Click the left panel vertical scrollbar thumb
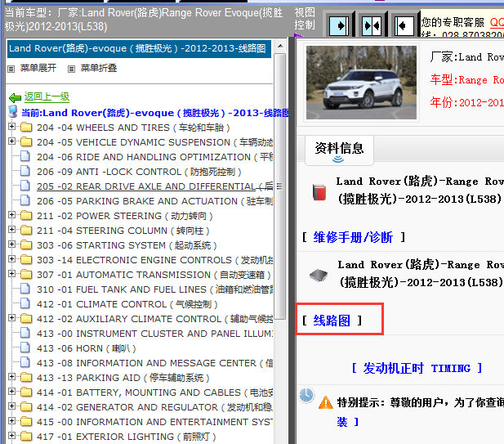 coord(280,186)
